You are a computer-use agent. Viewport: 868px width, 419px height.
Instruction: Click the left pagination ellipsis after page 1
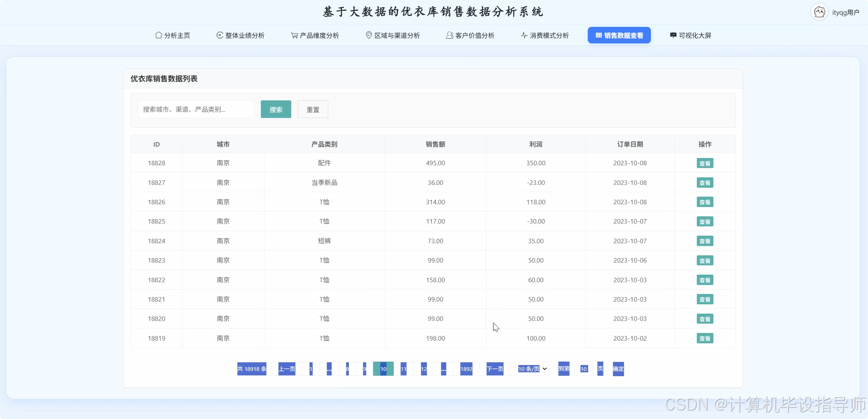point(329,369)
